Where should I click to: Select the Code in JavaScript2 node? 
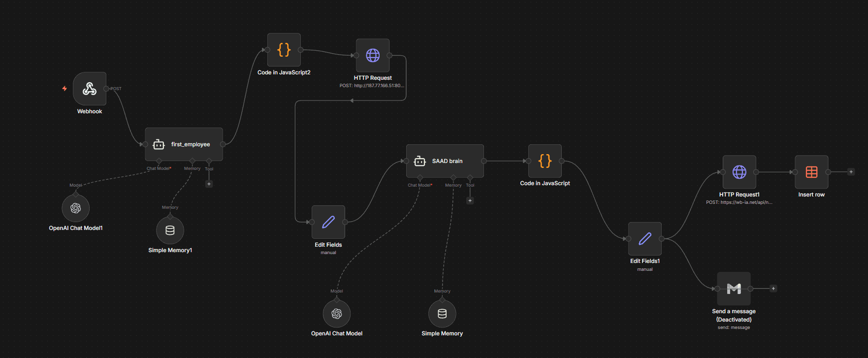(x=284, y=50)
